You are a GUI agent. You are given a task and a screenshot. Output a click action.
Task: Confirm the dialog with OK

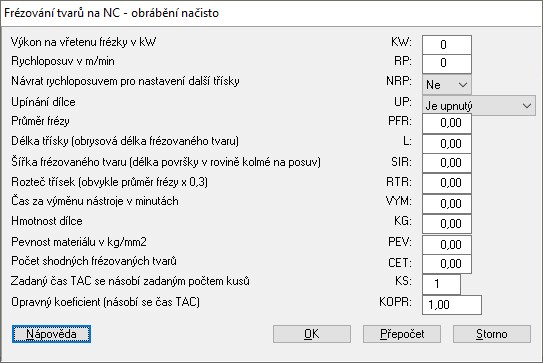pyautogui.click(x=312, y=334)
